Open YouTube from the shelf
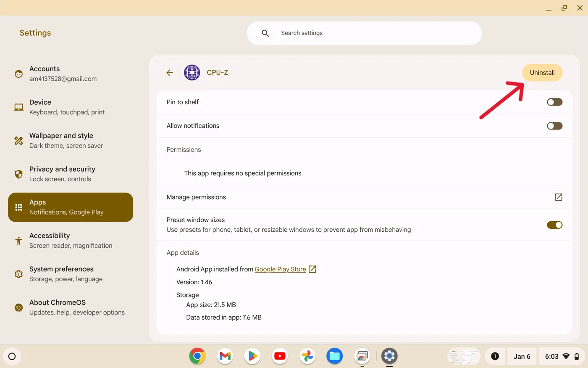This screenshot has width=588, height=368. pos(280,356)
